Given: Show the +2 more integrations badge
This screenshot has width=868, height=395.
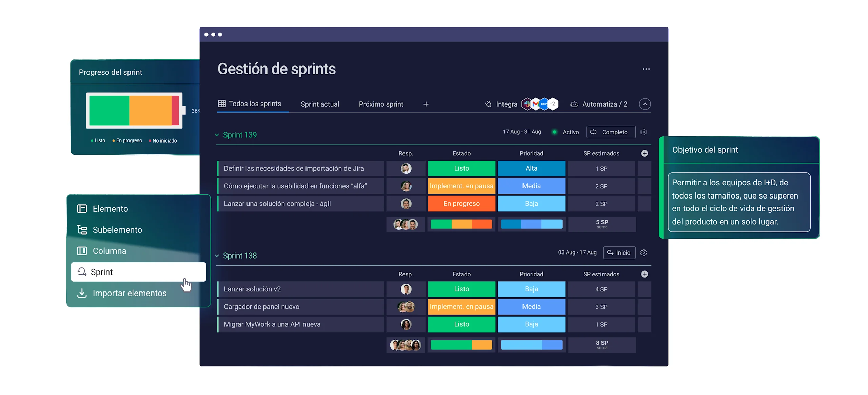Looking at the screenshot, I should 552,104.
